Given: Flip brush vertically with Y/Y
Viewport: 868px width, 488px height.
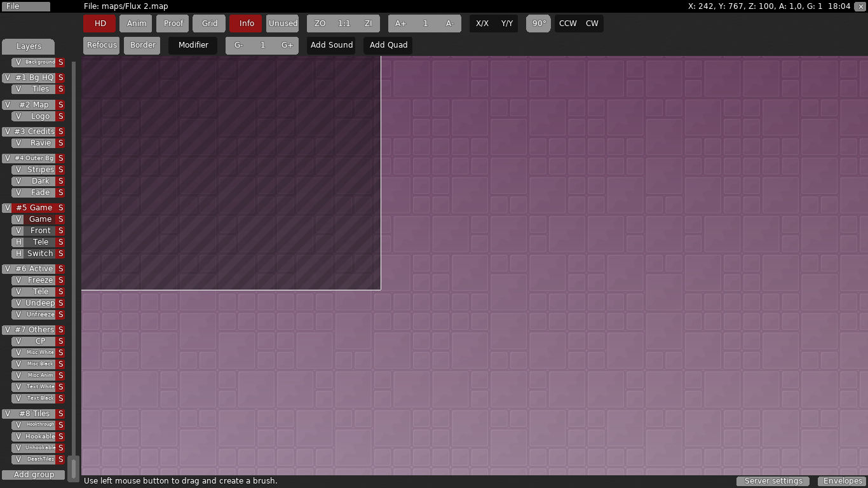Looking at the screenshot, I should click(x=506, y=24).
